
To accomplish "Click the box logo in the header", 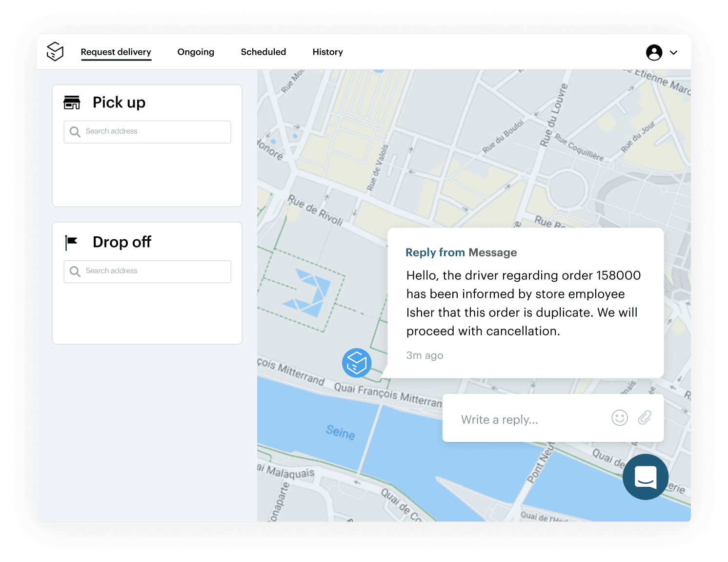I will click(55, 51).
